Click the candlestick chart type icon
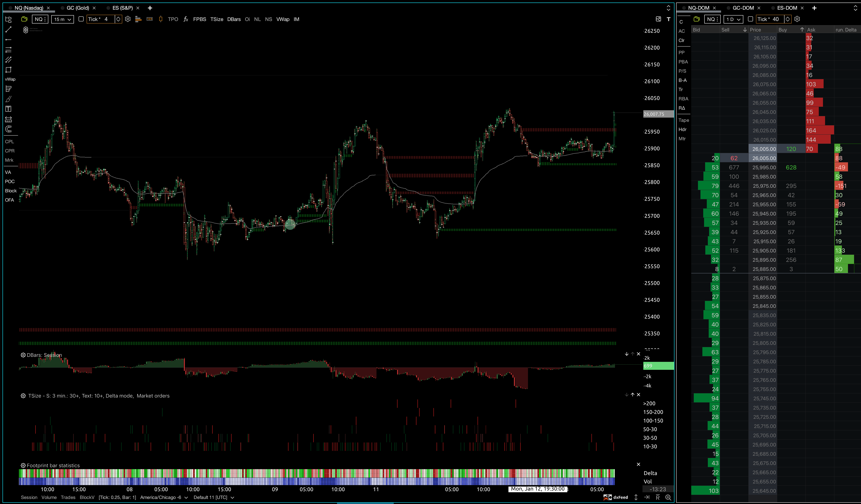 pyautogui.click(x=161, y=19)
